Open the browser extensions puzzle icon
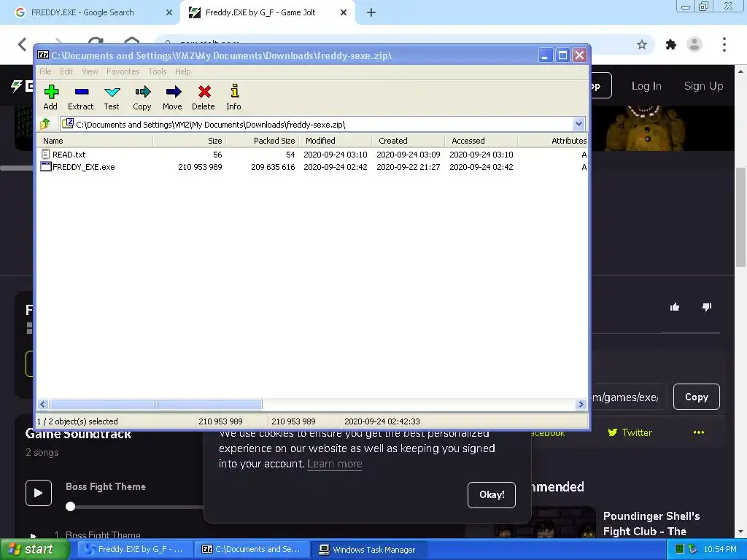 pyautogui.click(x=671, y=44)
